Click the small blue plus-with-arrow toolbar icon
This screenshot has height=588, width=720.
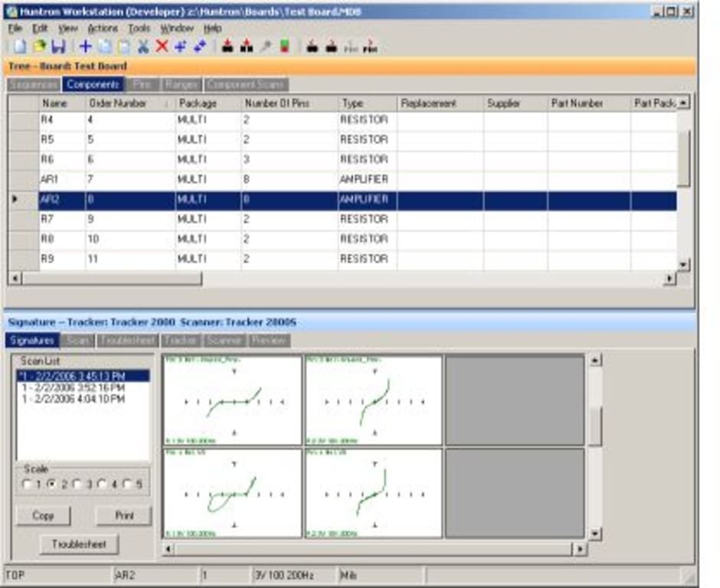[x=181, y=47]
